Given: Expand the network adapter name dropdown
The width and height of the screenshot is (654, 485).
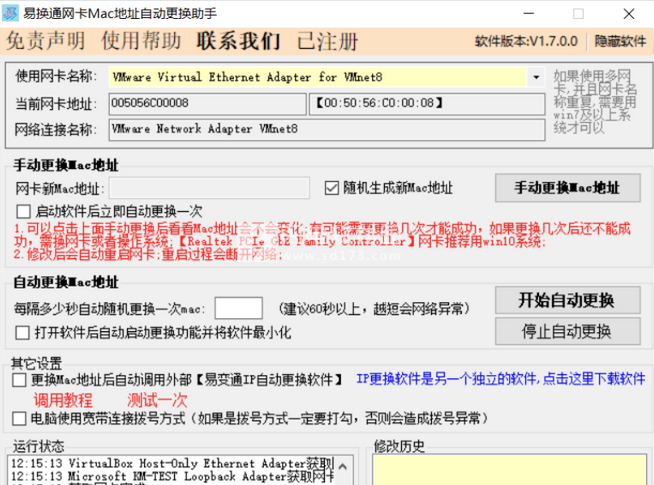Looking at the screenshot, I should 536,77.
